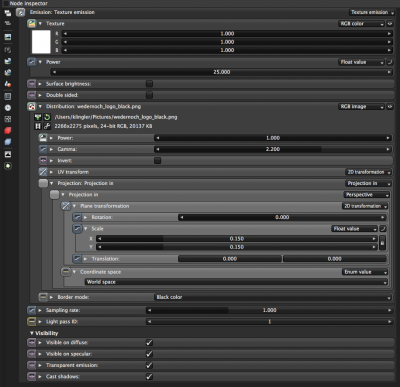Click the Sampling rate node icon
400x387 pixels.
pos(32,310)
